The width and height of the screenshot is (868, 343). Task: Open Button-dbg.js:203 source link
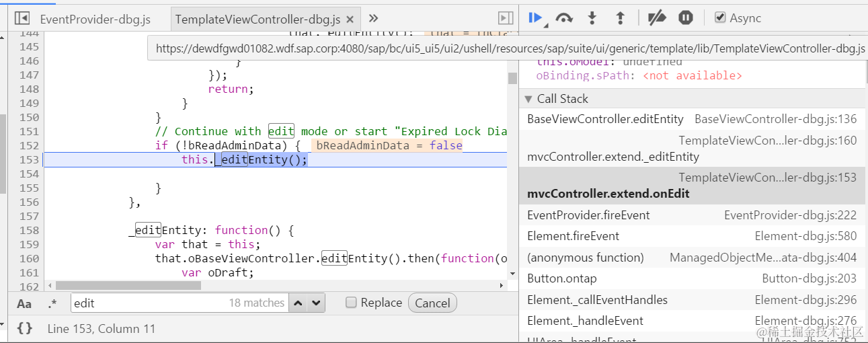click(809, 278)
